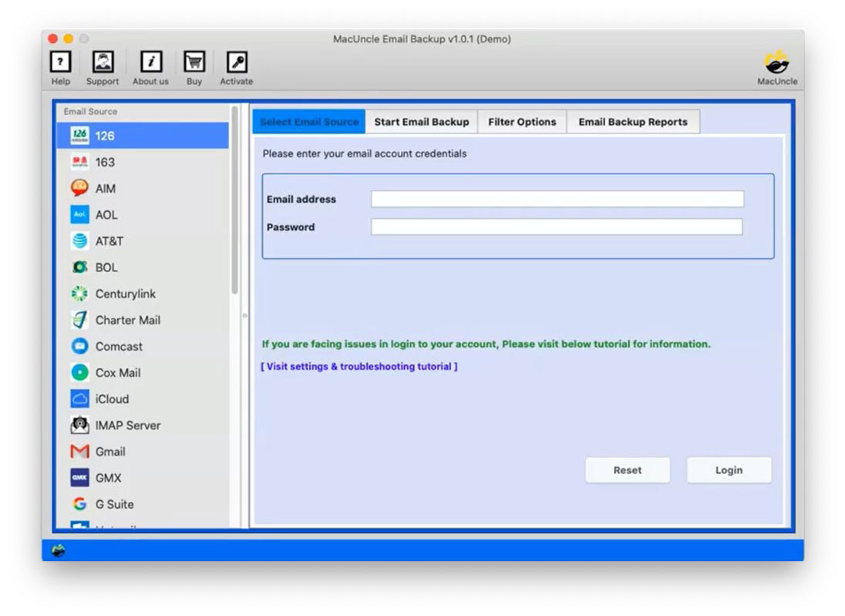Screen dimensions: 845x616
Task: Choose iCloud in the email source list
Action: [112, 399]
